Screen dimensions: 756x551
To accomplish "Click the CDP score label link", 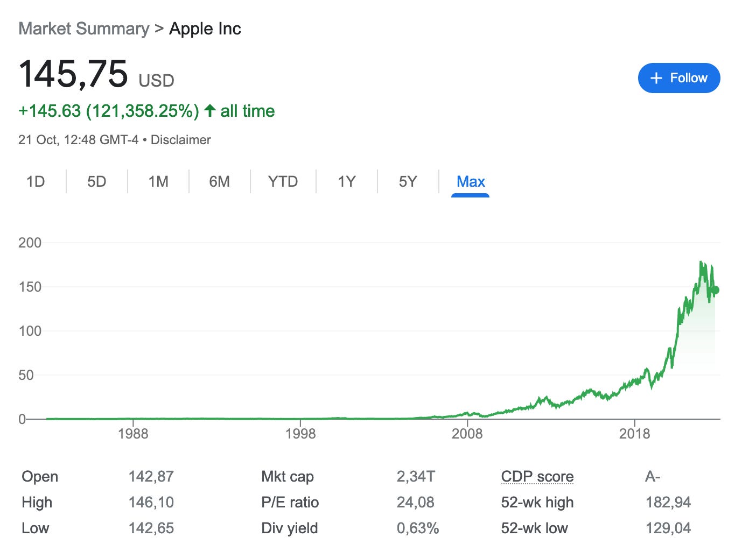I will [x=537, y=477].
